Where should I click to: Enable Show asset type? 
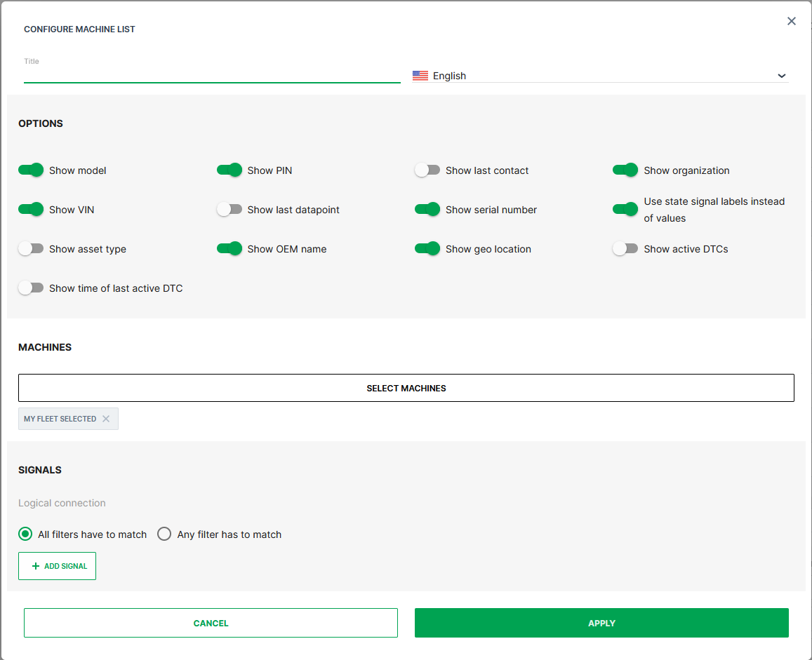31,248
